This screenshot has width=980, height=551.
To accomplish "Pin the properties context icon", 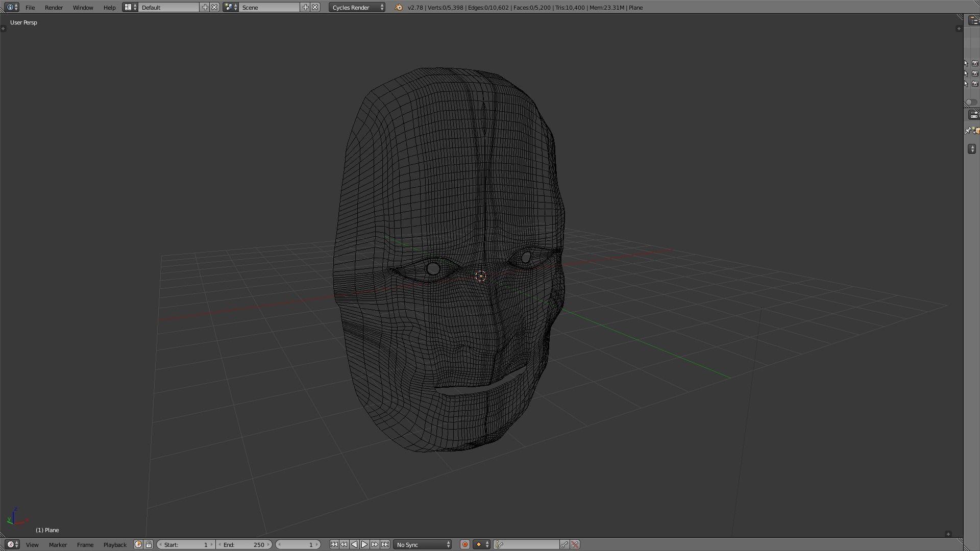I will 968,131.
